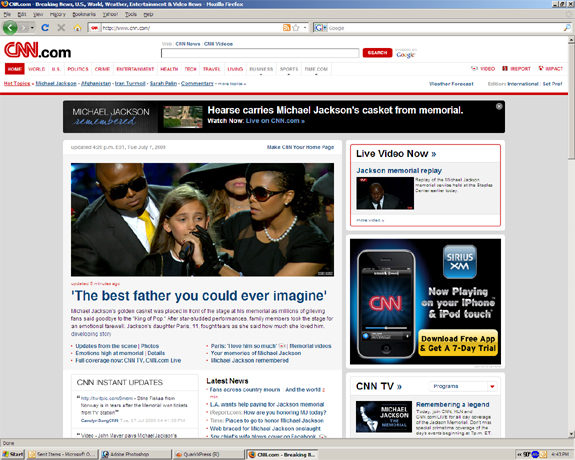Click the Weather Forecast link
The height and width of the screenshot is (460, 575).
point(451,84)
